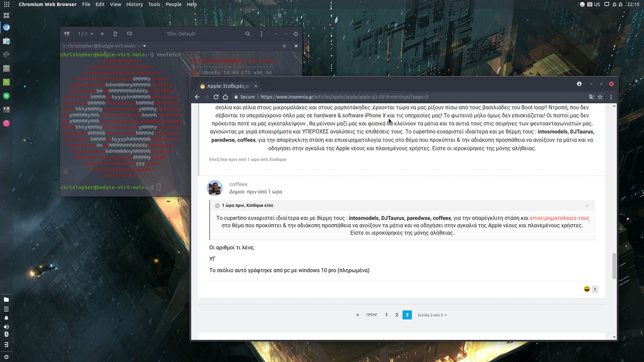Select the Apple: Σταθερές browser tab
This screenshot has height=362, width=644.
click(x=229, y=86)
